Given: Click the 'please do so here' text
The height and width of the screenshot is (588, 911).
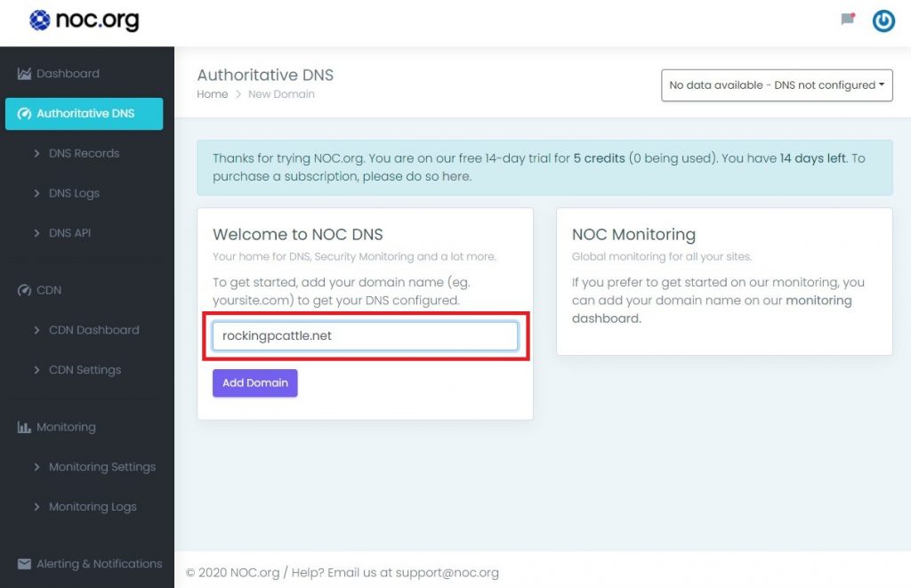Looking at the screenshot, I should click(x=416, y=176).
